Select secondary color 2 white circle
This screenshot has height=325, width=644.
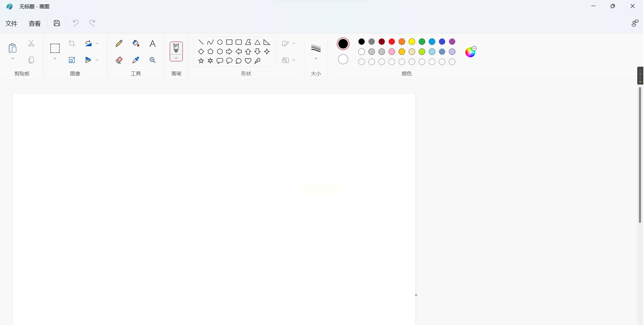343,59
